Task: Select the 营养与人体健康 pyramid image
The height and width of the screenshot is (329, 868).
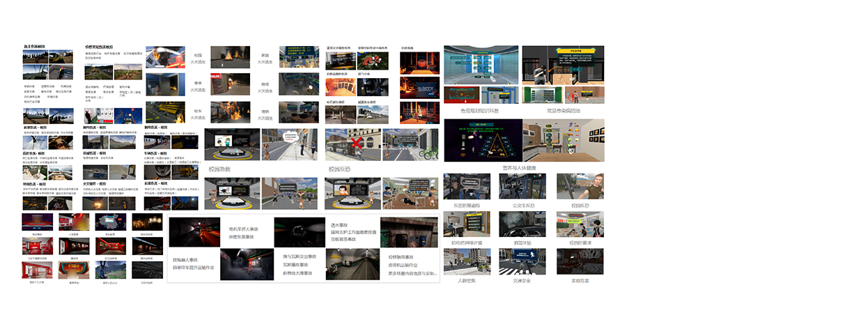Action: click(x=482, y=141)
